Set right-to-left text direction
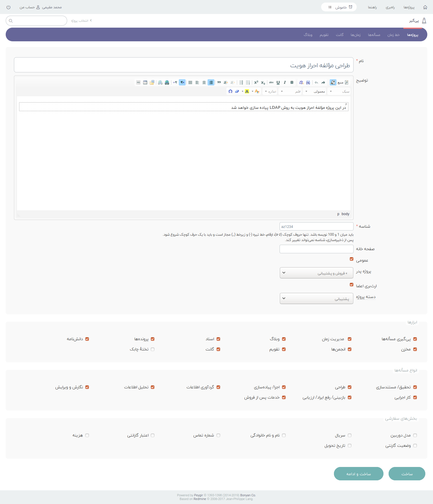The height and width of the screenshot is (504, 433). [x=182, y=82]
